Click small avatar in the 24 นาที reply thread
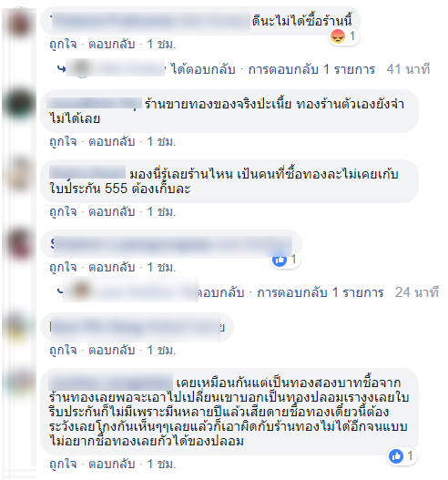Image resolution: width=448 pixels, height=480 pixels. (x=81, y=290)
